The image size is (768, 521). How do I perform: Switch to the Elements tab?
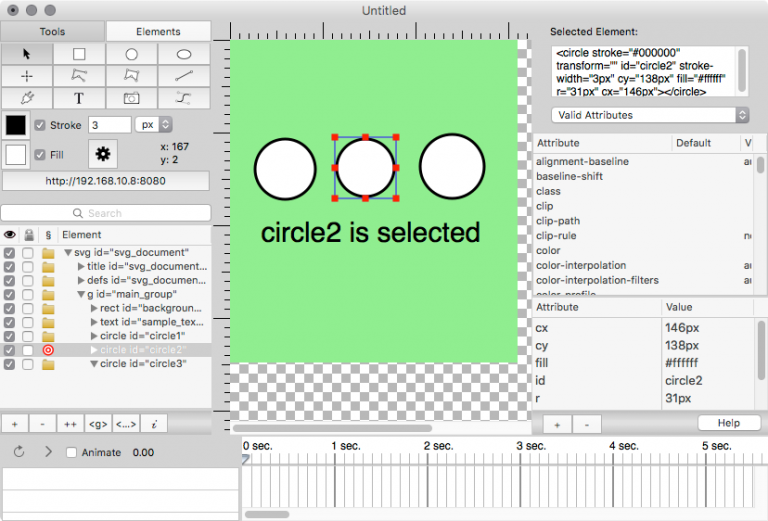[158, 32]
